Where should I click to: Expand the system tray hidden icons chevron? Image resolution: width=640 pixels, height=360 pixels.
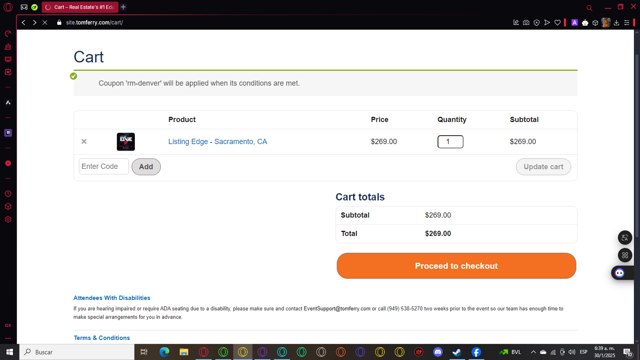click(533, 352)
